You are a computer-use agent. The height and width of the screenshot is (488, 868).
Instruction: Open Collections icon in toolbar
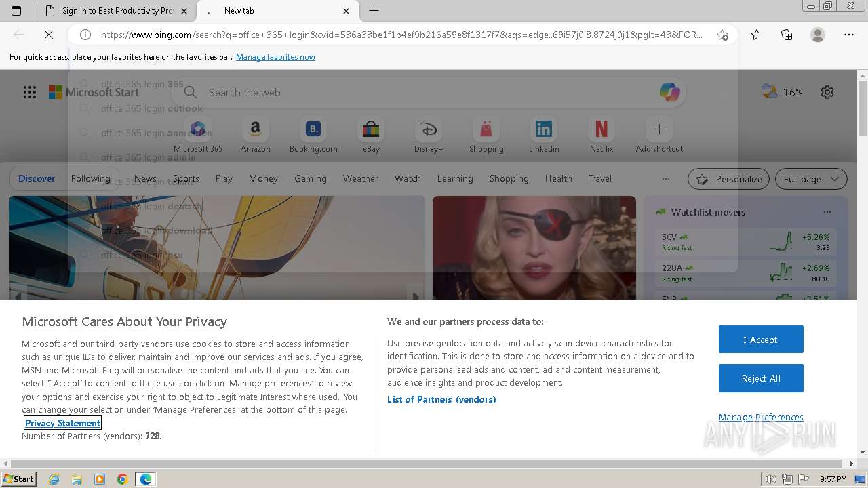(787, 35)
